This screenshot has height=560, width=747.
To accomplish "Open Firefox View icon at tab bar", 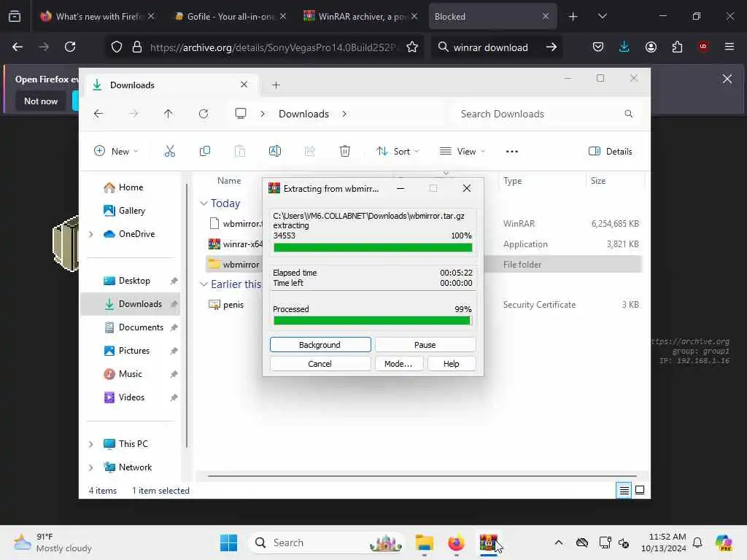I will point(15,16).
